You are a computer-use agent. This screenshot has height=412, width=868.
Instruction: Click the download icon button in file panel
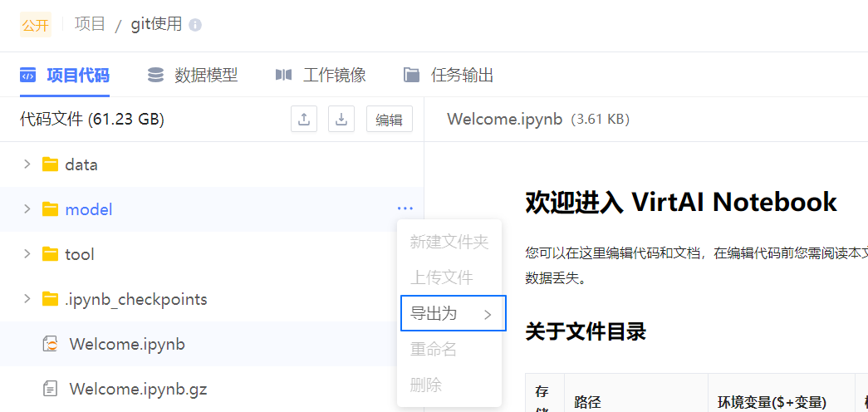tap(341, 120)
